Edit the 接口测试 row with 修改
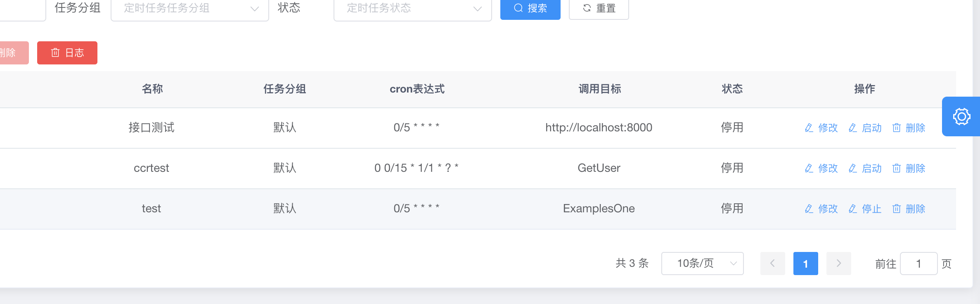 click(821, 128)
